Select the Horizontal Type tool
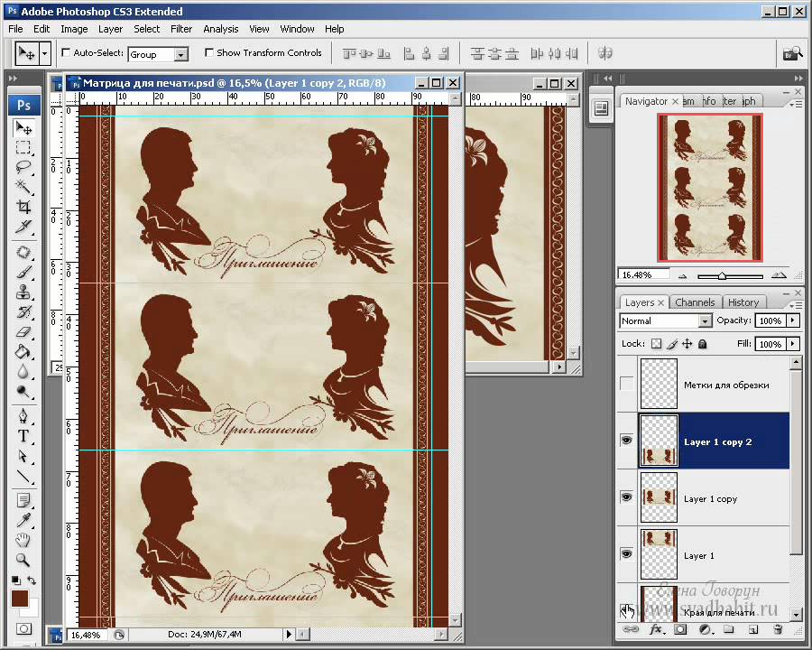This screenshot has height=650, width=812. (23, 436)
